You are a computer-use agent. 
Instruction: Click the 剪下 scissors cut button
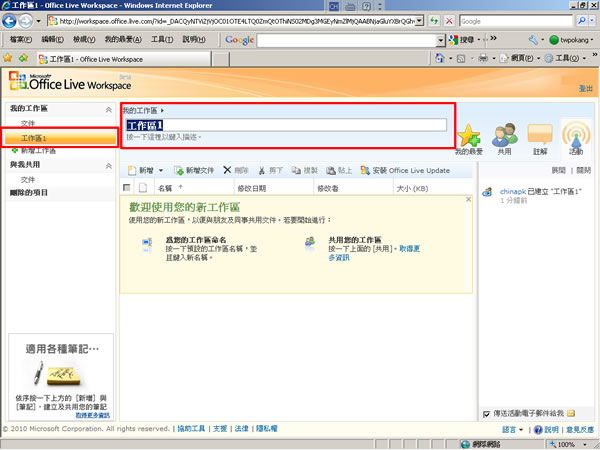270,170
